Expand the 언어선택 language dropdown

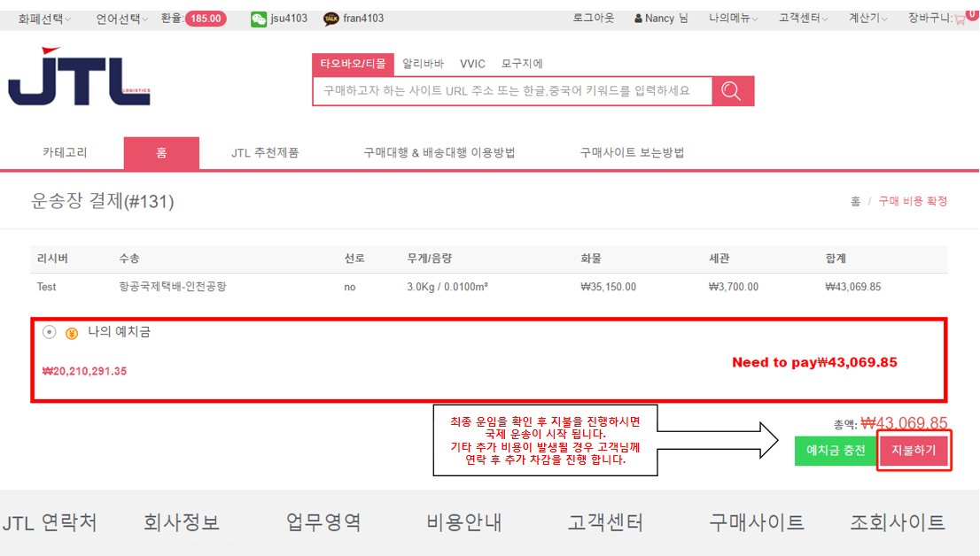tap(121, 19)
